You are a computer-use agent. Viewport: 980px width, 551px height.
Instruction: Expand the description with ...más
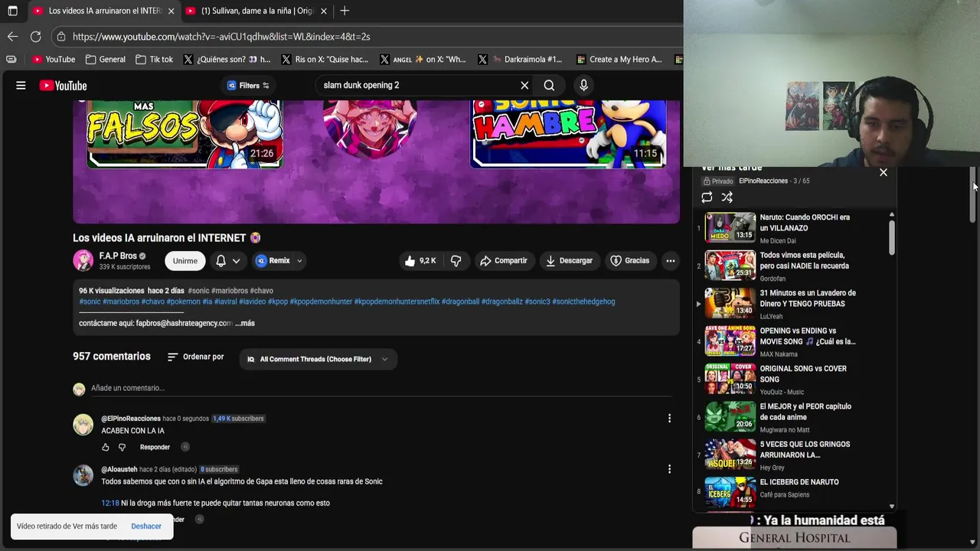coord(245,323)
